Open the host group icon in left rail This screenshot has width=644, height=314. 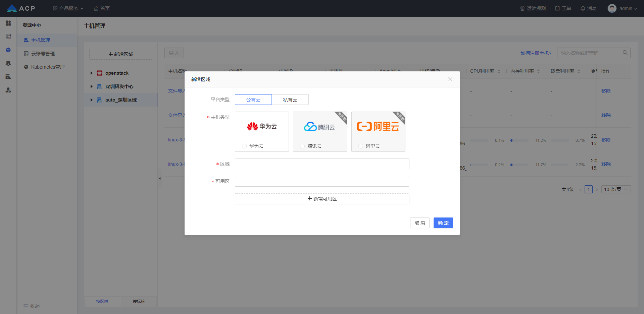(8, 77)
